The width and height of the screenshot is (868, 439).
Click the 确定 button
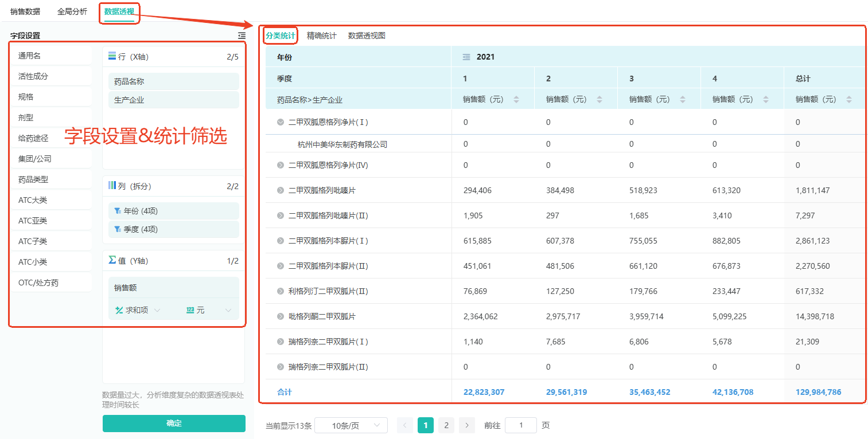pyautogui.click(x=174, y=424)
